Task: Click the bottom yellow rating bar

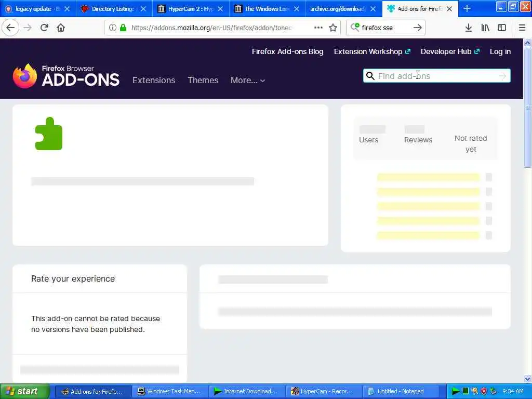Action: (428, 235)
